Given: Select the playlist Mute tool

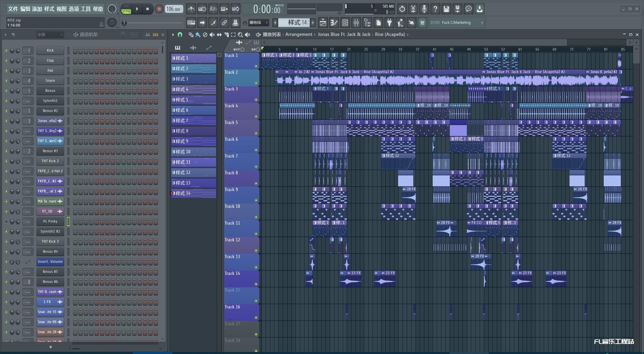Looking at the screenshot, I should pos(212,35).
